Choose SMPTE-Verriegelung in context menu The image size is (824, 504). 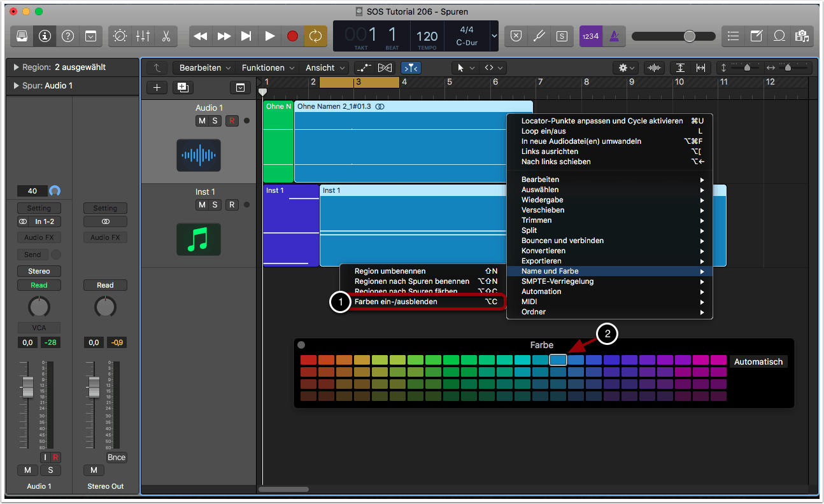[557, 281]
